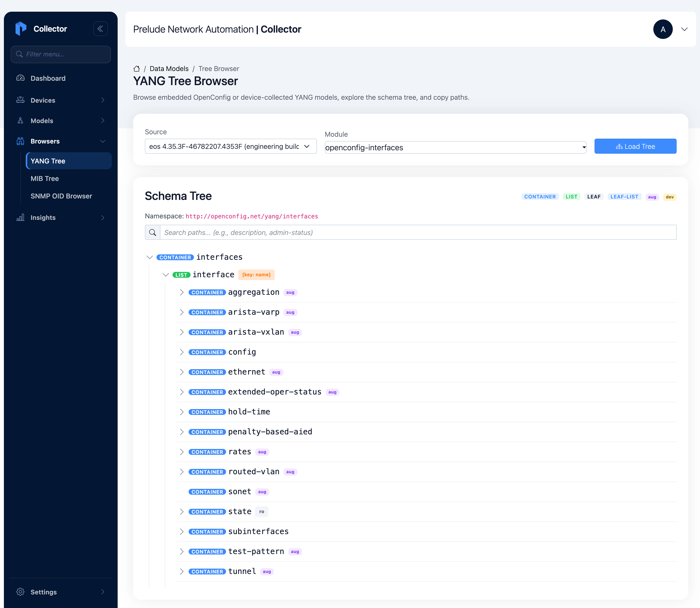This screenshot has width=700, height=608.
Task: Click the [key: name] badge
Action: click(256, 275)
